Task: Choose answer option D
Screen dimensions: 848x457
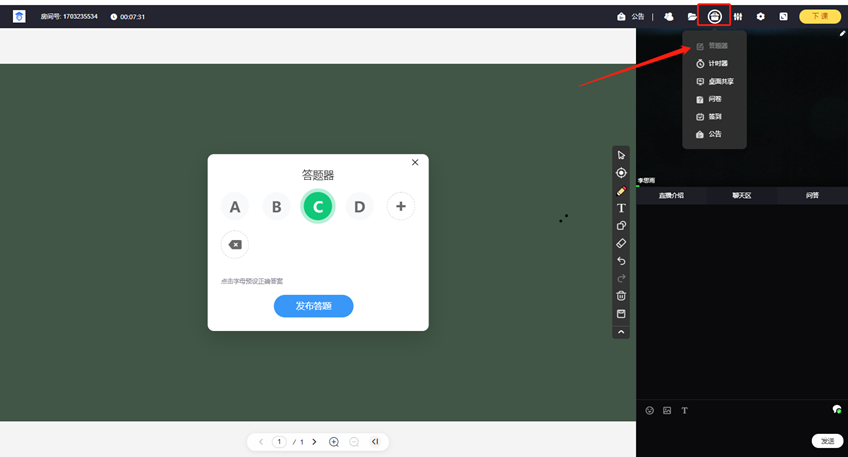Action: pyautogui.click(x=359, y=207)
